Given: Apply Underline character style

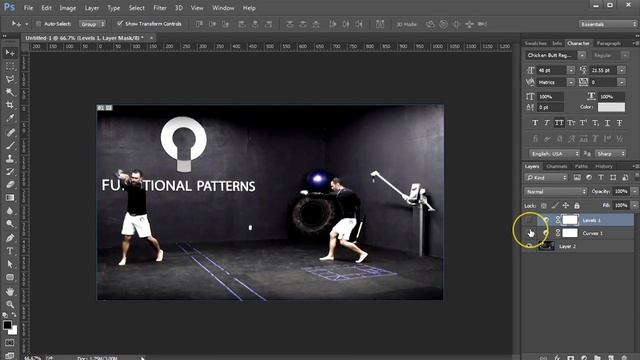Looking at the screenshot, I should 607,122.
